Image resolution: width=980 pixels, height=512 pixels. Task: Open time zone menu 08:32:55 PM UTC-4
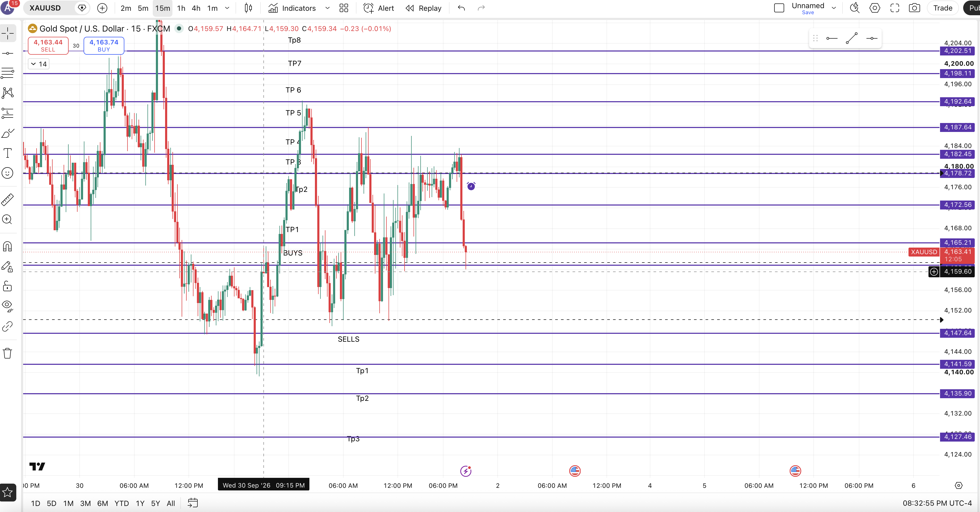point(937,503)
